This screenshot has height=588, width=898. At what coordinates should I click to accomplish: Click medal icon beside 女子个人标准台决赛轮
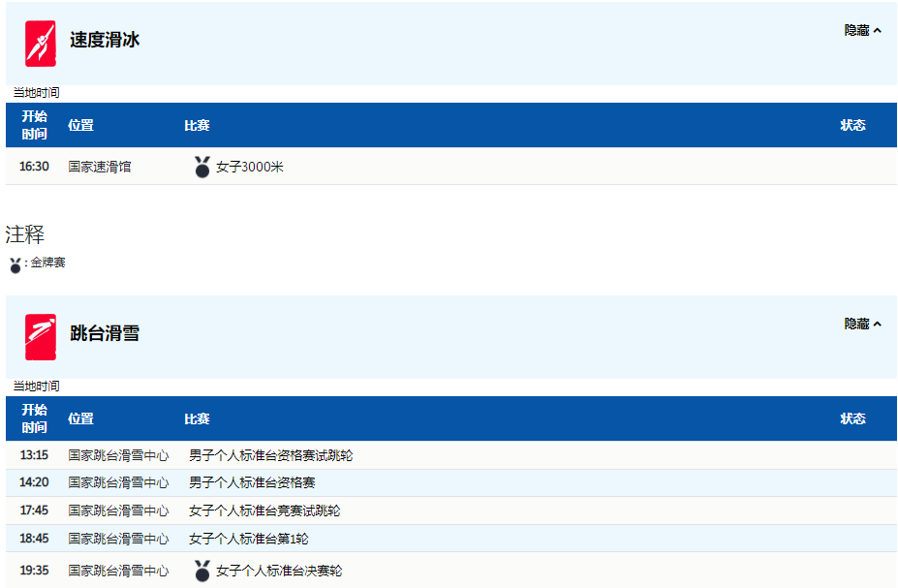tap(201, 571)
